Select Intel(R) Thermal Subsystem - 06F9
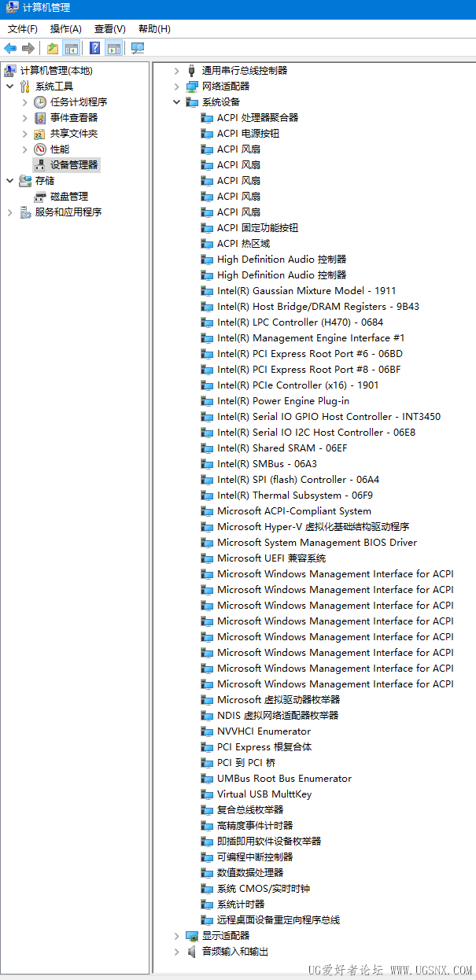476x980 pixels. tap(295, 496)
